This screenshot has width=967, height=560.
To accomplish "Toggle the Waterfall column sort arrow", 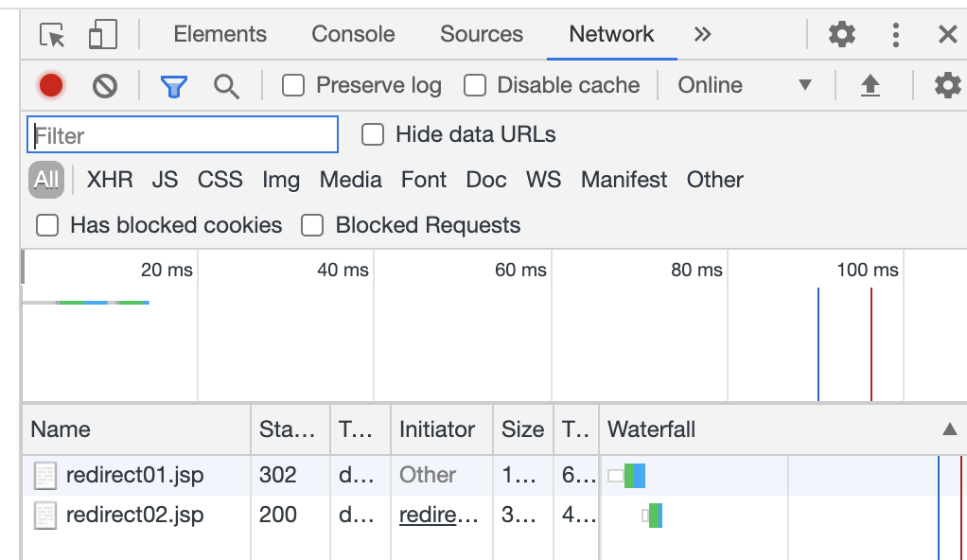I will [x=950, y=429].
